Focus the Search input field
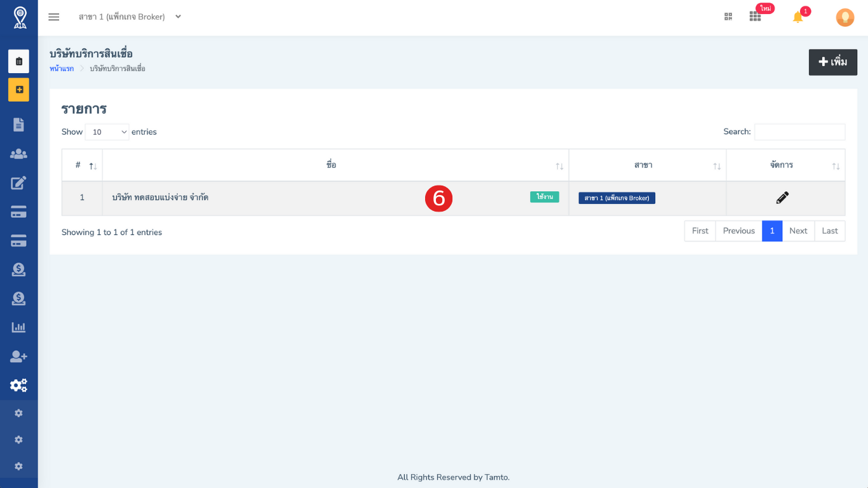Screen dimensions: 868x488 (799, 132)
